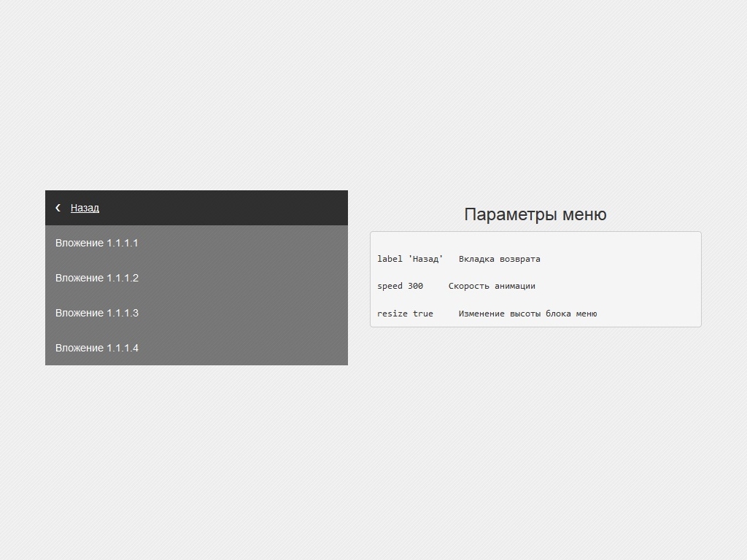The image size is (747, 560).
Task: Choose menu item Вложение 1.1.1.3
Action: click(196, 313)
